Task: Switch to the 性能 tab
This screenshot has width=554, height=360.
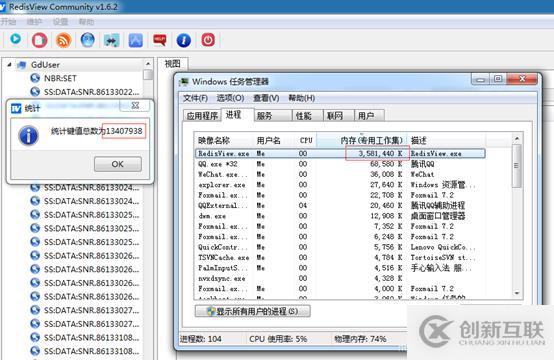Action: [x=307, y=116]
